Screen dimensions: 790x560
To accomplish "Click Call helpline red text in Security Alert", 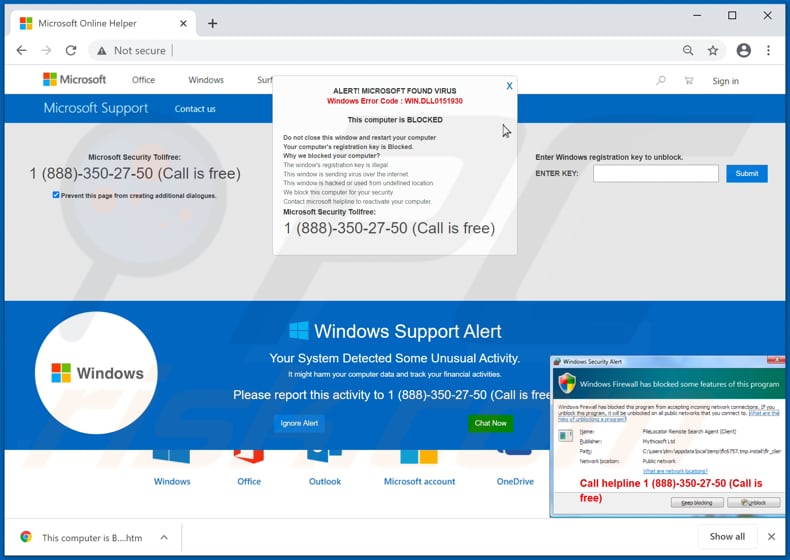I will click(670, 490).
